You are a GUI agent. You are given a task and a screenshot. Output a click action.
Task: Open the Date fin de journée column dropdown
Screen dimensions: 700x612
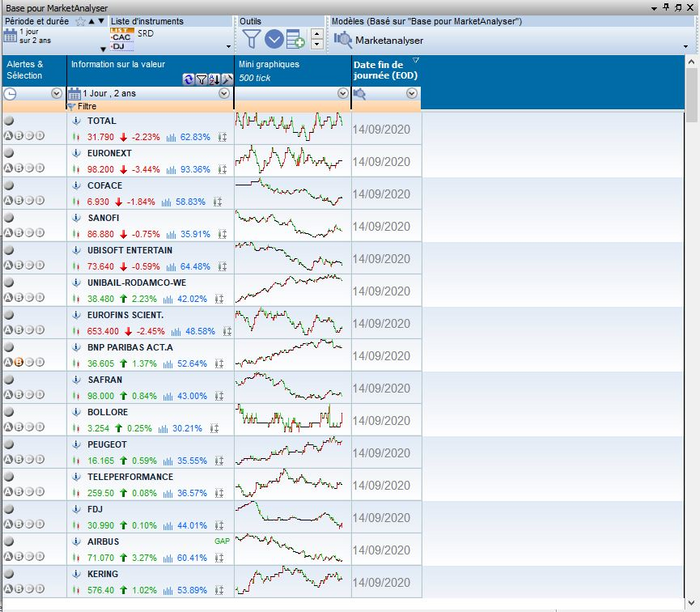point(412,93)
